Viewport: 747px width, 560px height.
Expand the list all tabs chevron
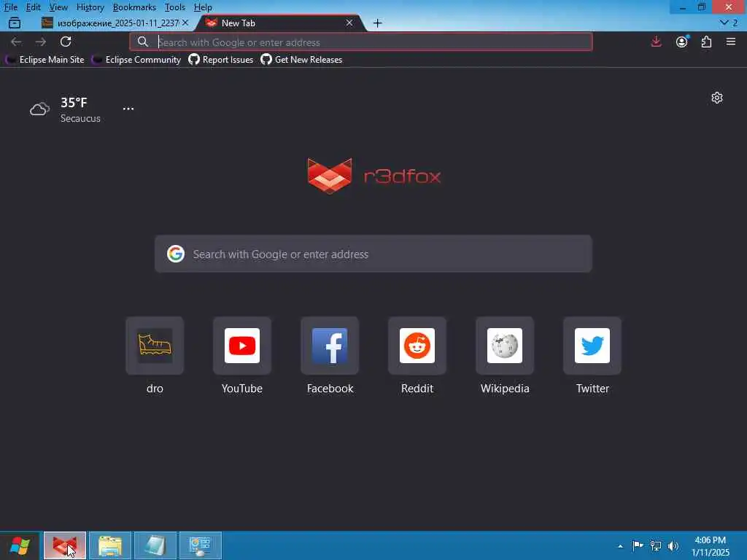729,23
